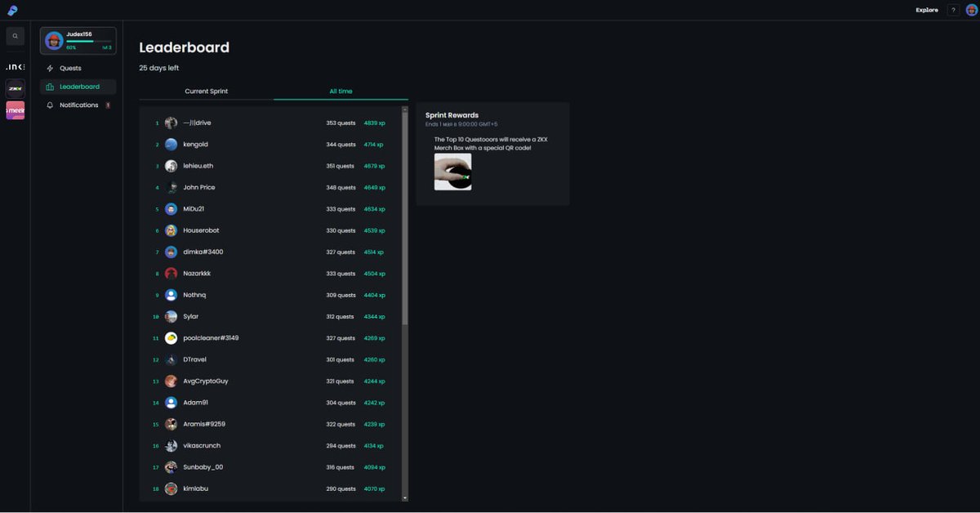Click AvgCryptoGuy's avatar
Viewport: 980px width, 513px height.
point(171,381)
